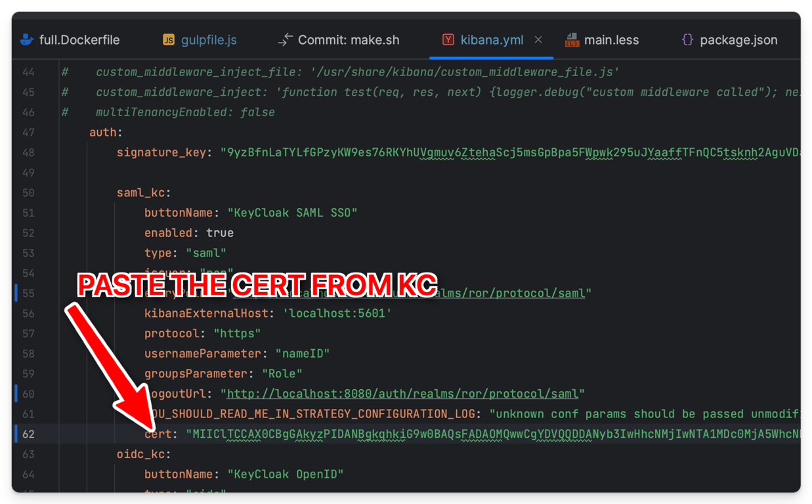This screenshot has width=812, height=504.
Task: Click the "saml" type value on line 53
Action: tap(206, 253)
